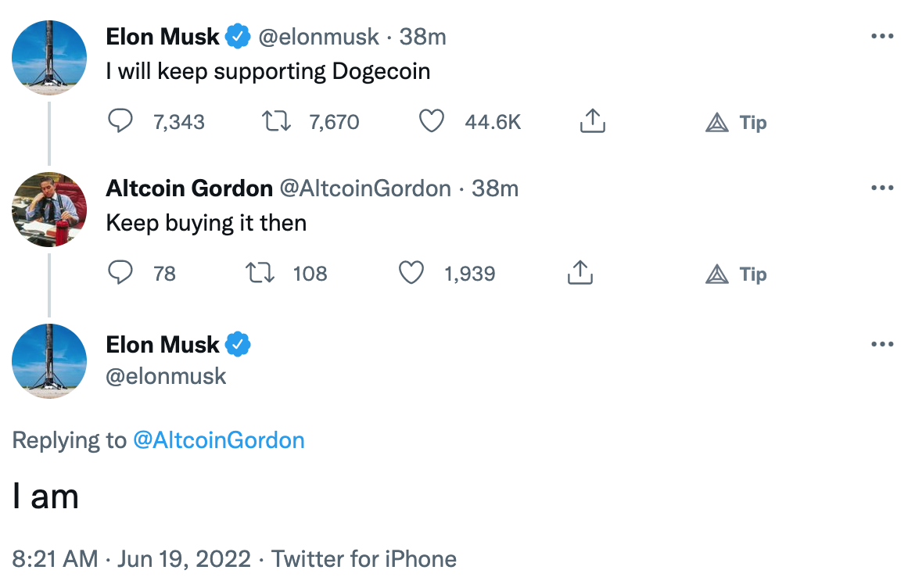915x588 pixels.
Task: Share the first Elon Musk tweet
Action: coord(593,122)
